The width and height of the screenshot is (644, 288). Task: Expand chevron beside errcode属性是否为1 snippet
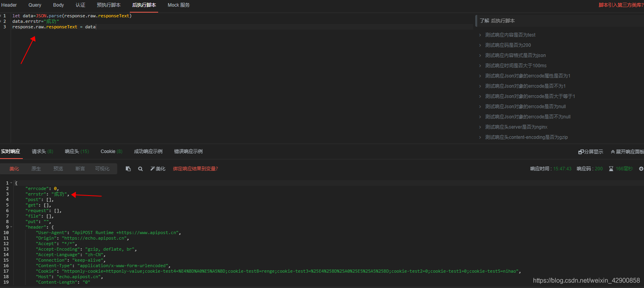pyautogui.click(x=480, y=76)
